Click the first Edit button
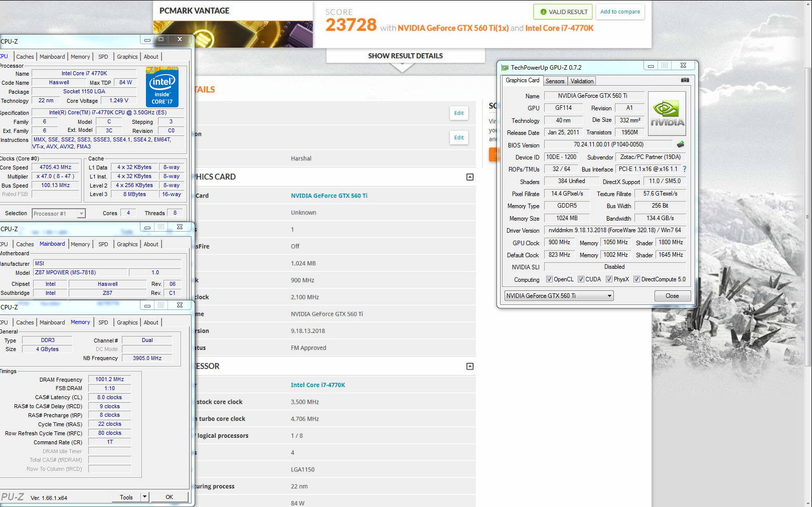Viewport: 812px width, 507px height. pyautogui.click(x=459, y=113)
